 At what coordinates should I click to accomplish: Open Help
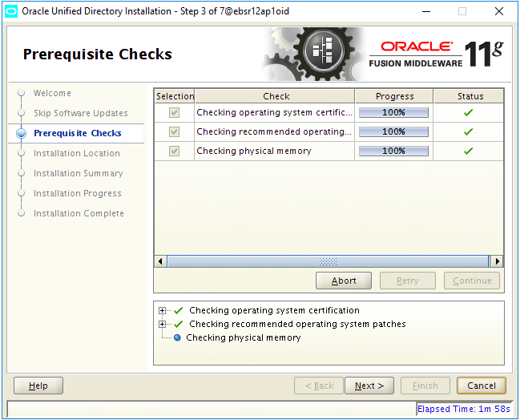[x=38, y=386]
